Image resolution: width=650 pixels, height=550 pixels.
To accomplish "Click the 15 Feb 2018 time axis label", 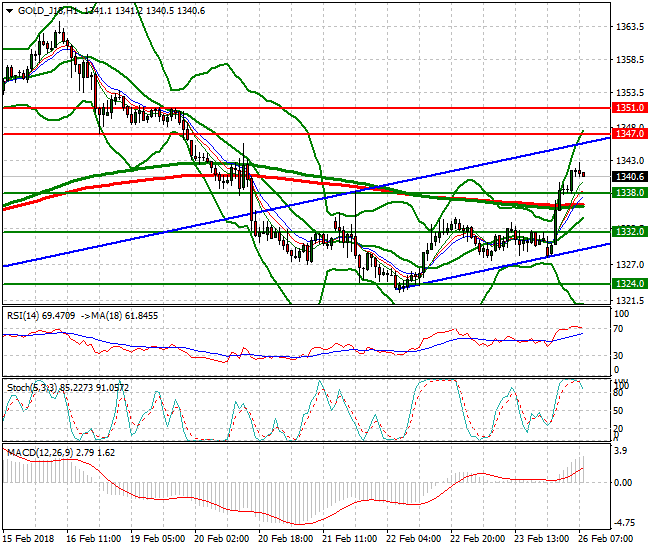I will pos(28,539).
